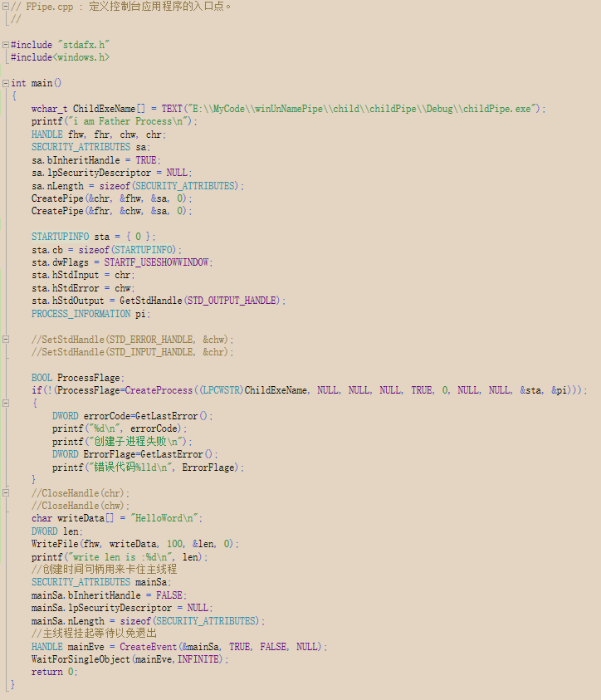Click 'STARTUPINFO sta = { 0 };' line
The width and height of the screenshot is (601, 700).
[x=93, y=237]
